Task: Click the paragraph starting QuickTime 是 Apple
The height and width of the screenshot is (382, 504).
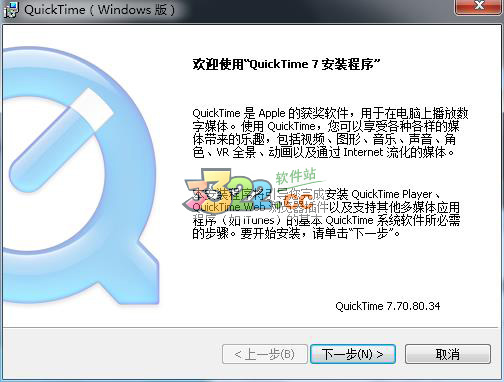Action: coord(330,133)
